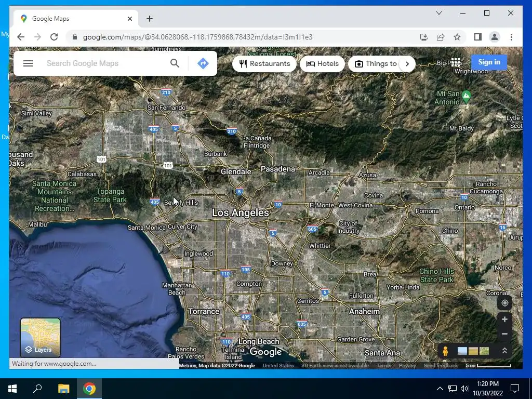Click the search magnifier icon in Maps
The image size is (532, 399).
pos(175,63)
